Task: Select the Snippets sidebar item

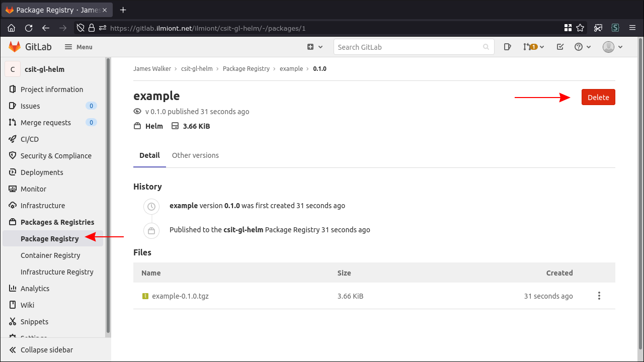Action: 35,321
